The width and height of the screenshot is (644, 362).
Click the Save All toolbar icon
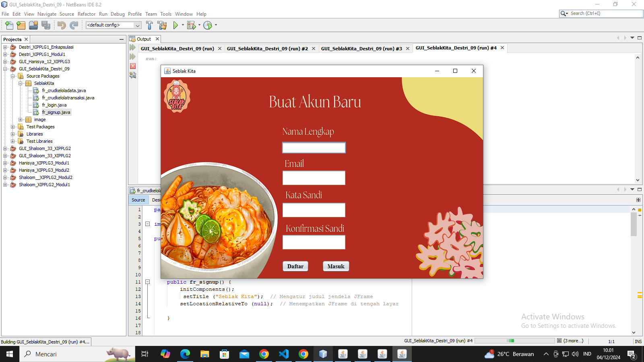pos(46,25)
